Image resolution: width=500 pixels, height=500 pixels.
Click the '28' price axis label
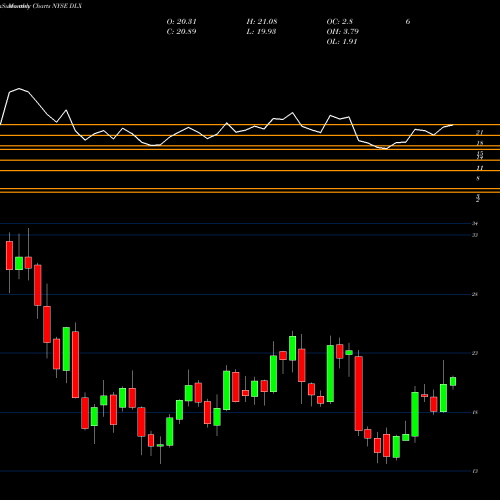475,294
